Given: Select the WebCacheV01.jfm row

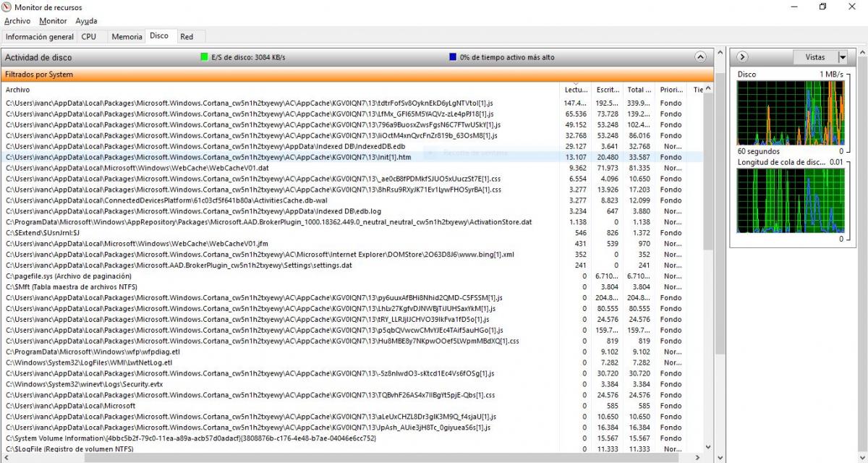Looking at the screenshot, I should tap(352, 244).
